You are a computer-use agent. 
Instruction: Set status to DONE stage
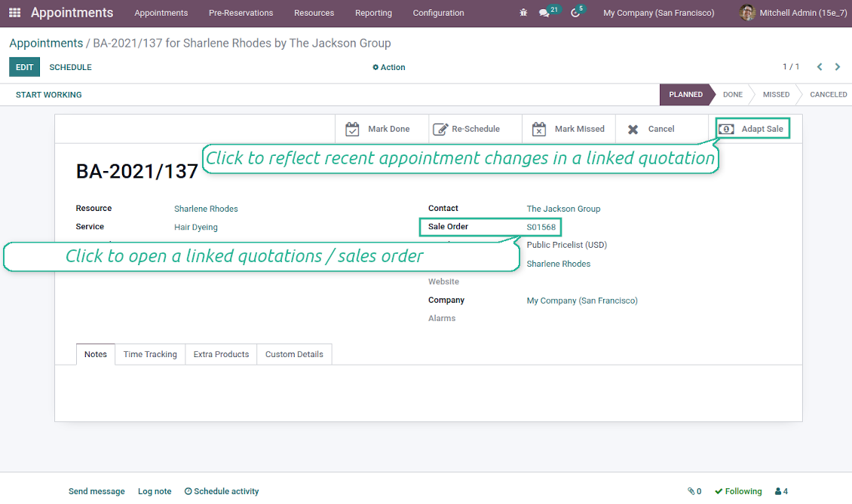(732, 94)
